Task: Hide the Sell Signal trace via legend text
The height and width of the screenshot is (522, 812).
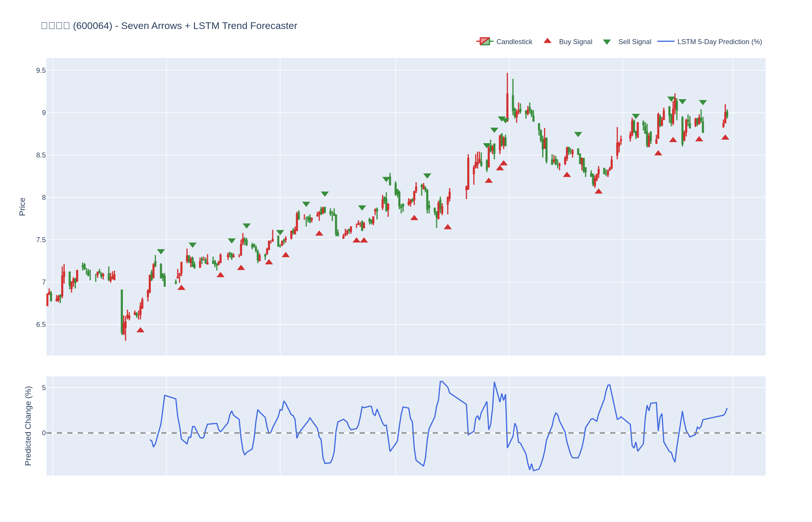Action: click(635, 42)
